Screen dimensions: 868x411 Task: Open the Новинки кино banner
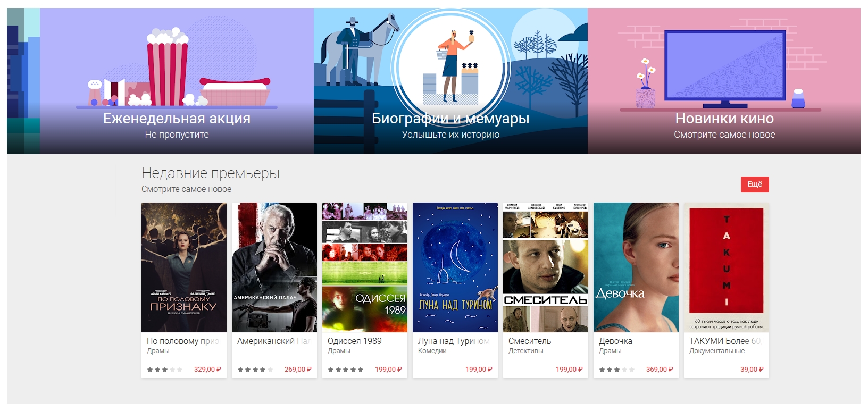724,81
